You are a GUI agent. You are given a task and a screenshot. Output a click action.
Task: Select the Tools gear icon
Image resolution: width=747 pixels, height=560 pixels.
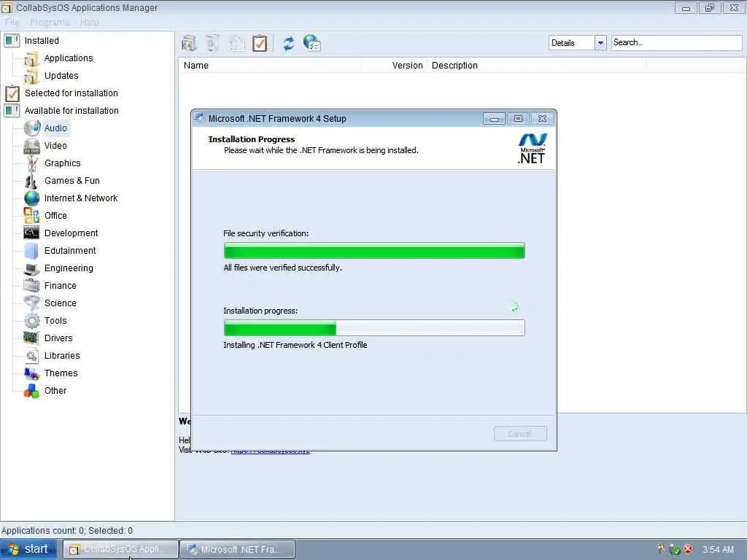[32, 321]
